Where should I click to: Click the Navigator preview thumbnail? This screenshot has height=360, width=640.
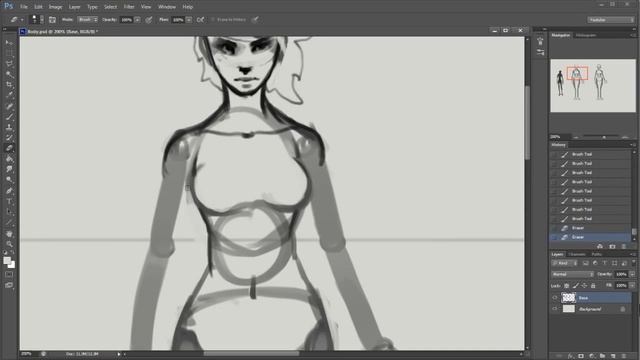593,85
